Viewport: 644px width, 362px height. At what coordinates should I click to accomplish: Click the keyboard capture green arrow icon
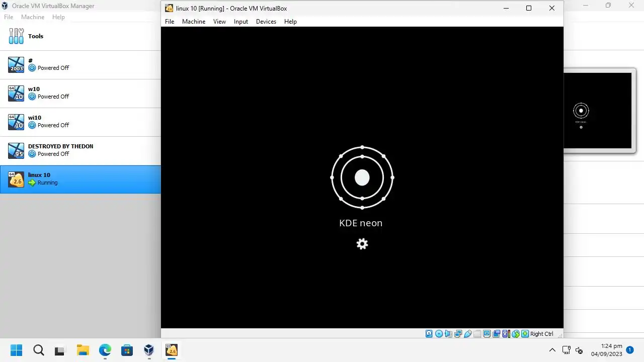[525, 334]
